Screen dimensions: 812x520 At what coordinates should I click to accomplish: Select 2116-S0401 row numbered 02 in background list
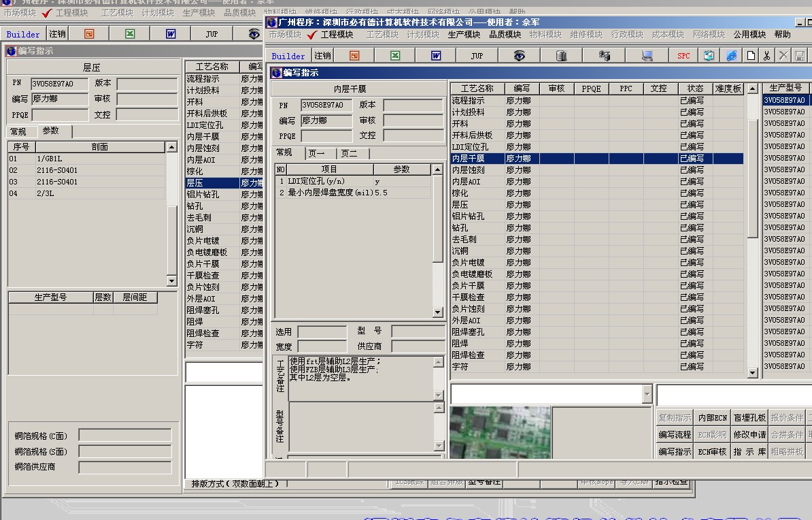tap(86, 170)
